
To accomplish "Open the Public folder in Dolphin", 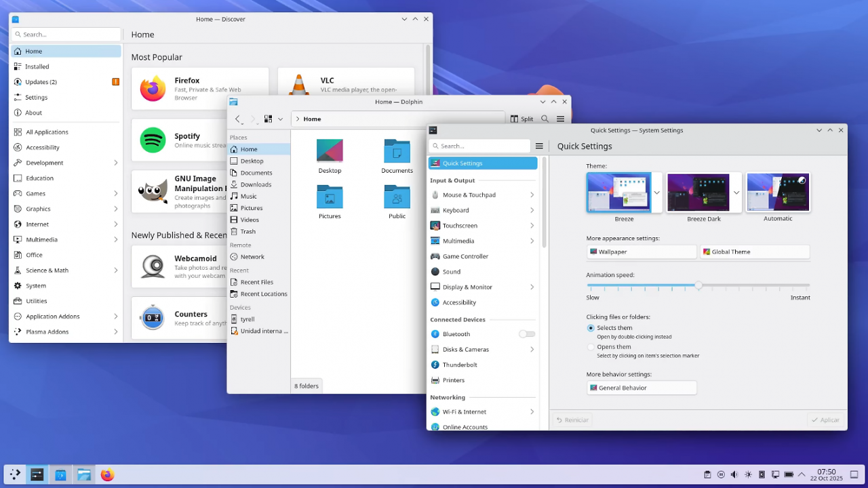I will [397, 202].
